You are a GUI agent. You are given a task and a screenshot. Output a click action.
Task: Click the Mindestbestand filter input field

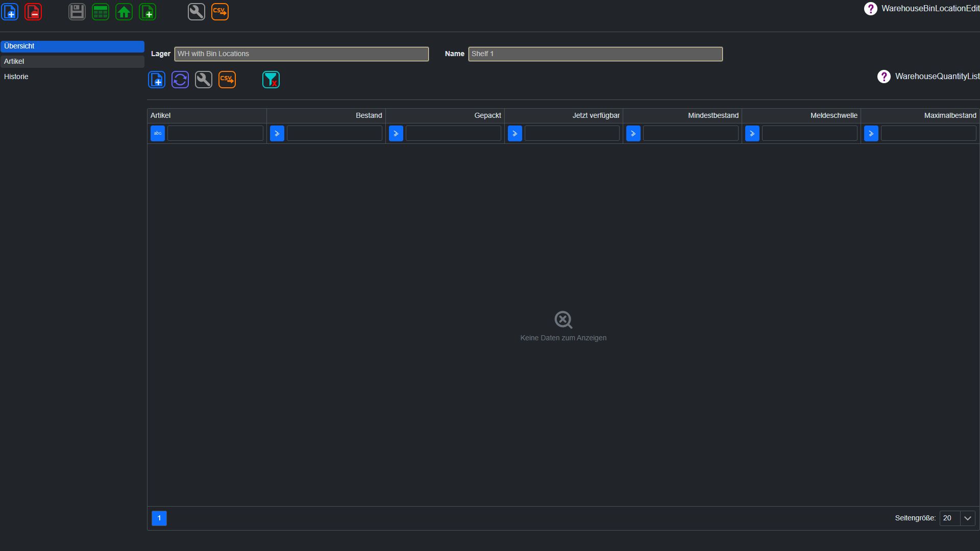point(691,134)
